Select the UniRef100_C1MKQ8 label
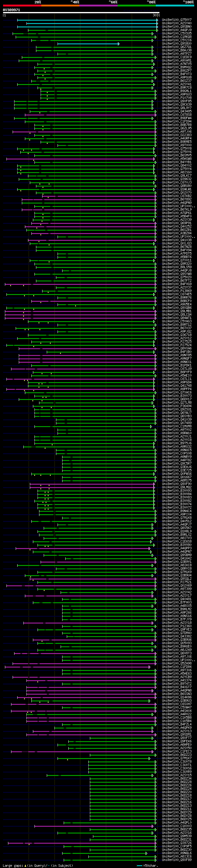197x868 pixels. pyautogui.click(x=176, y=37)
